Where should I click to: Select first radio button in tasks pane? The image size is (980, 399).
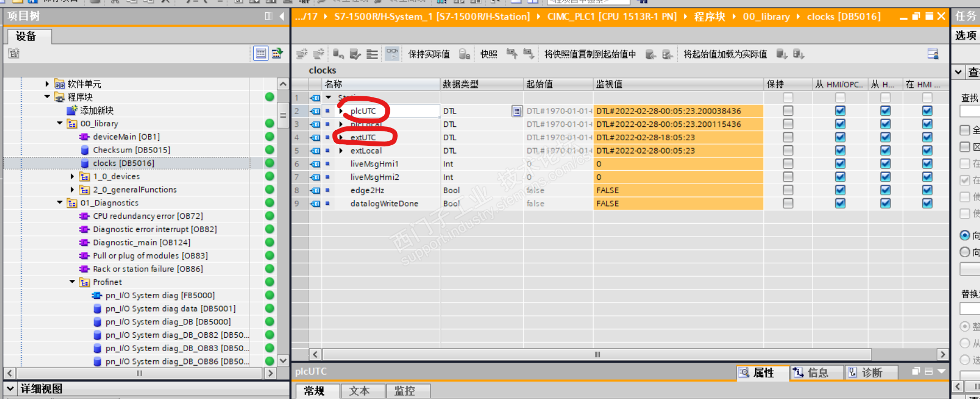[x=965, y=235]
